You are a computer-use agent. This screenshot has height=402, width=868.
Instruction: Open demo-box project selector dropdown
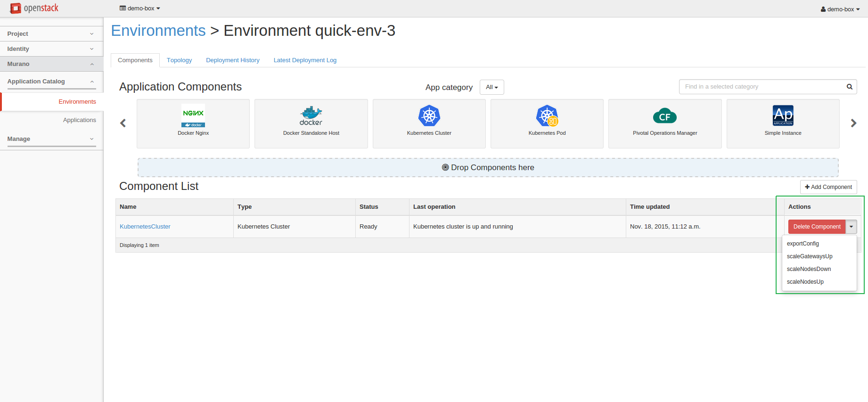coord(140,8)
